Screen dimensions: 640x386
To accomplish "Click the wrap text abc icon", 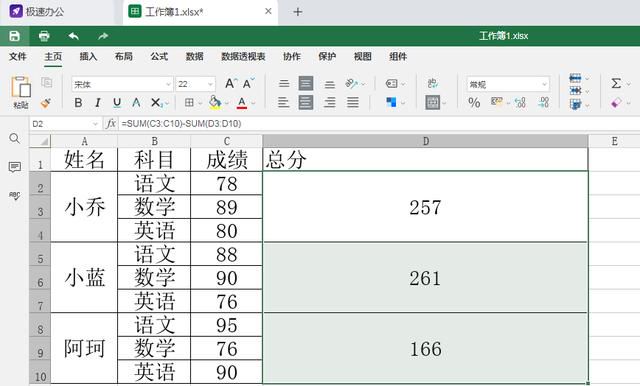I will click(x=433, y=83).
